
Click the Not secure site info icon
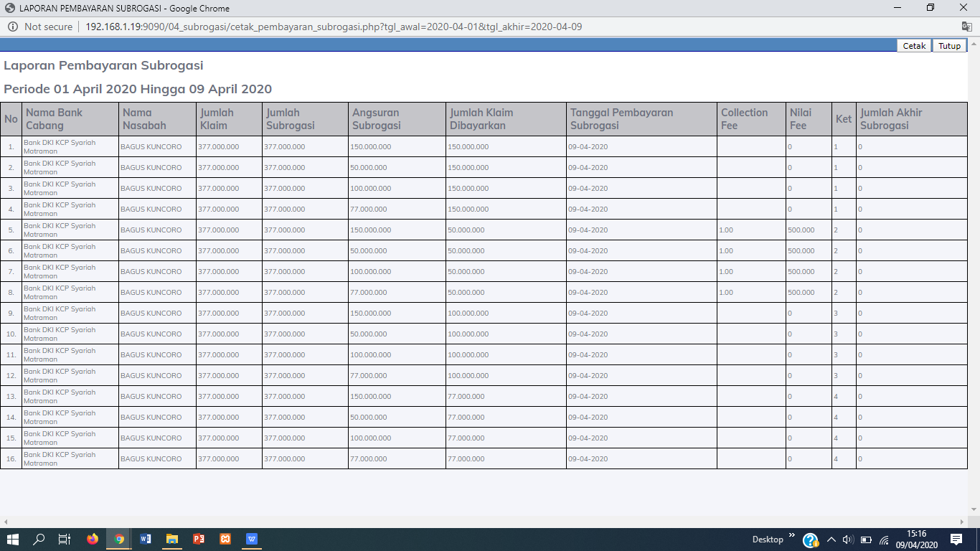13,27
